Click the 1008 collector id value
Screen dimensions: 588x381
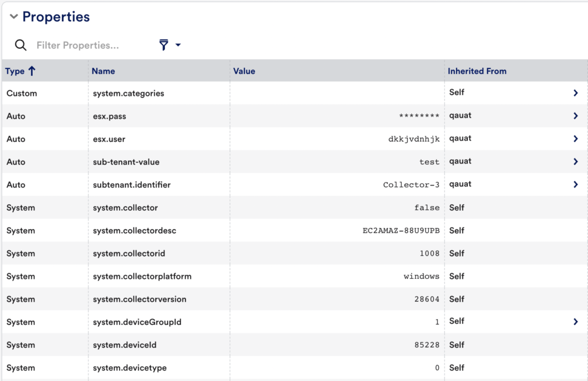(430, 253)
